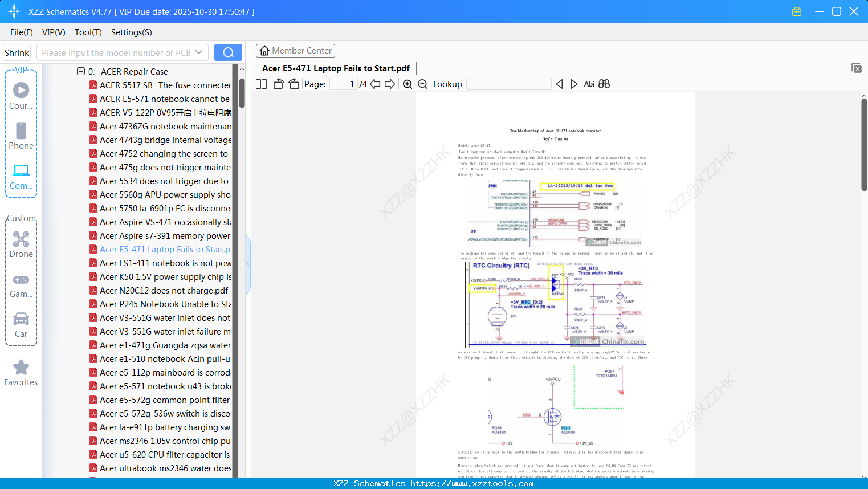
Task: Open ACER E5-571 notebook cannot be file
Action: 165,99
